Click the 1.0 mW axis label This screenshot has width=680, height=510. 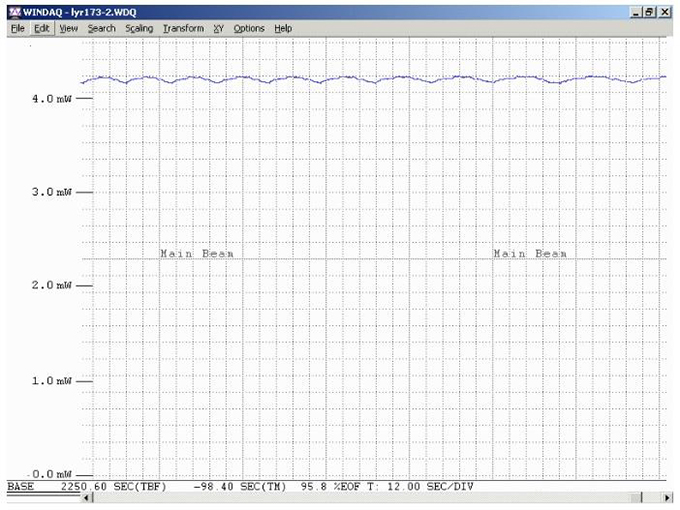52,381
